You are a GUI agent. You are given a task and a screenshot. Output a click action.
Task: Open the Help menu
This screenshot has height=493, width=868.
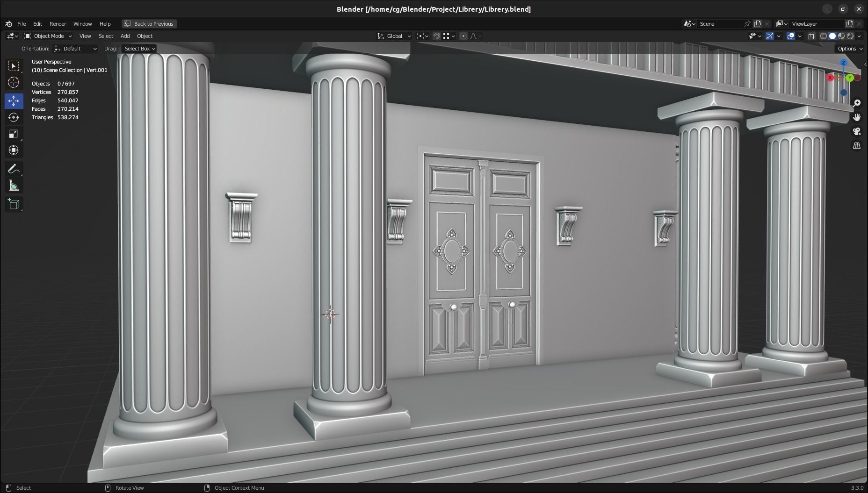(105, 24)
